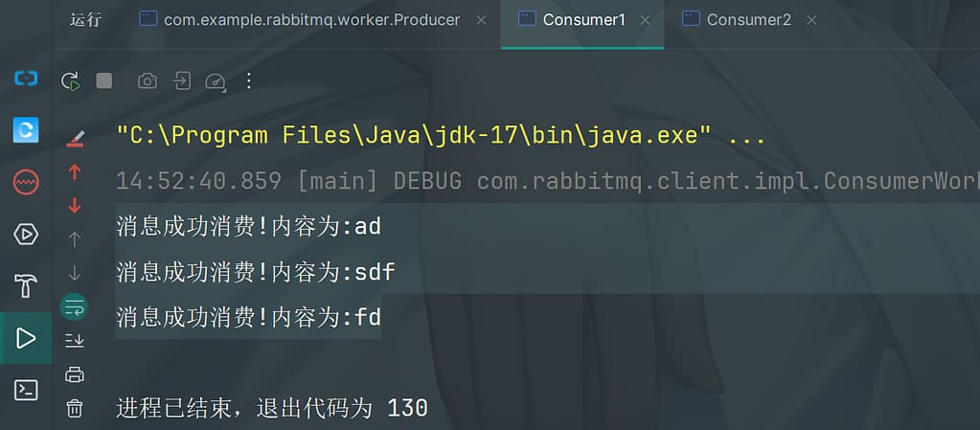Clear all console output with trash icon

(x=75, y=409)
